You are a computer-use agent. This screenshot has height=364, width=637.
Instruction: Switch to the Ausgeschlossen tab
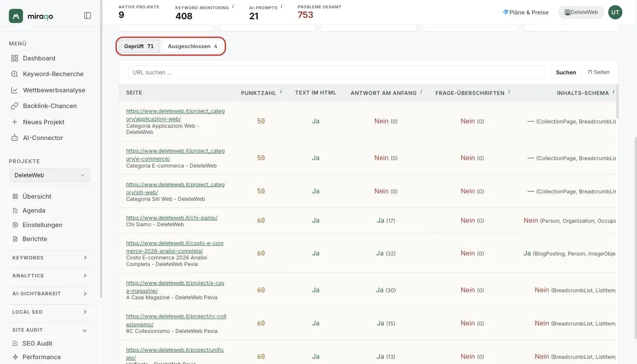click(192, 46)
